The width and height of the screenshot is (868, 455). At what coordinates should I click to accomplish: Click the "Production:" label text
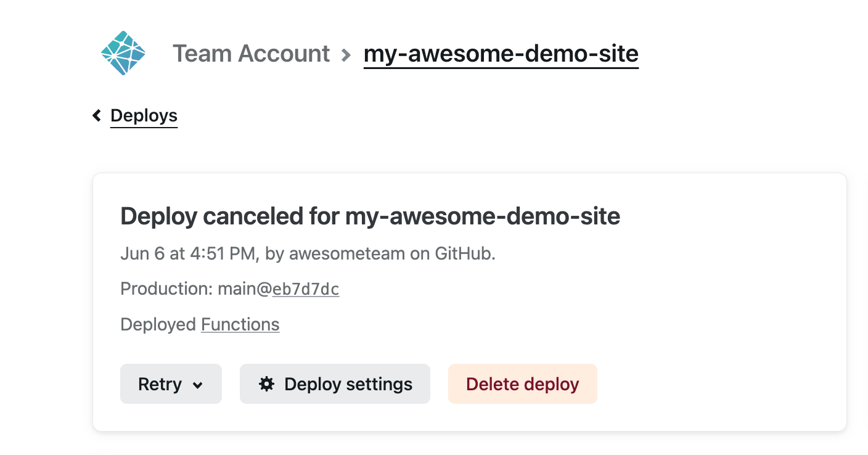pyautogui.click(x=166, y=289)
